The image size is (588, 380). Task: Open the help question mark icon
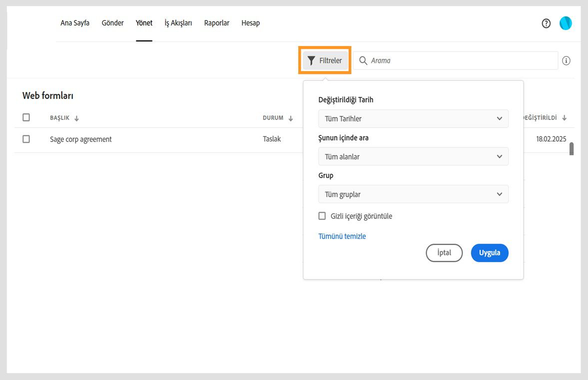coord(546,23)
